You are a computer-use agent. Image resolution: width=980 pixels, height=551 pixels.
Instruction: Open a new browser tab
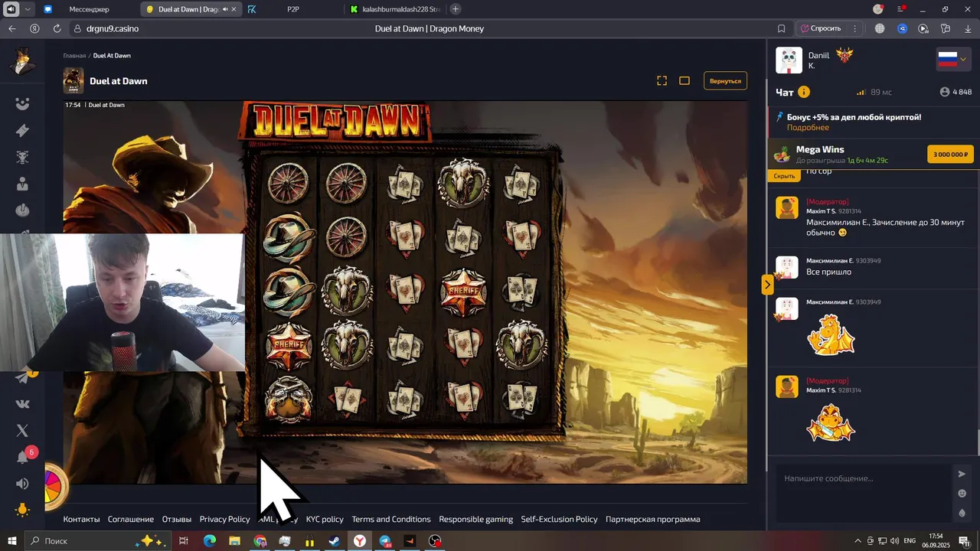[x=456, y=9]
